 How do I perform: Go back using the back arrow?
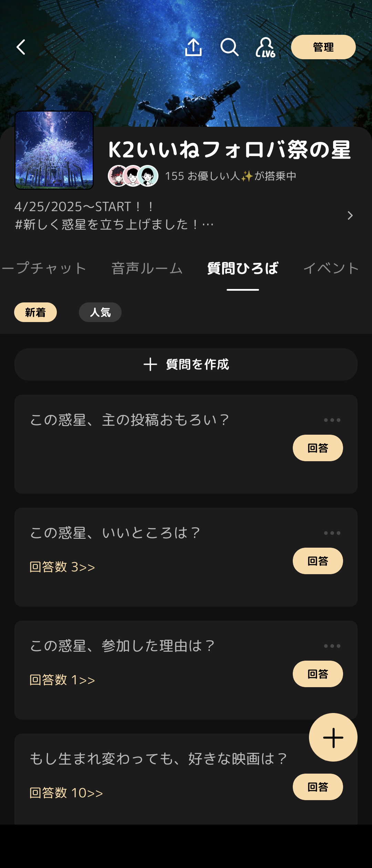tap(21, 47)
